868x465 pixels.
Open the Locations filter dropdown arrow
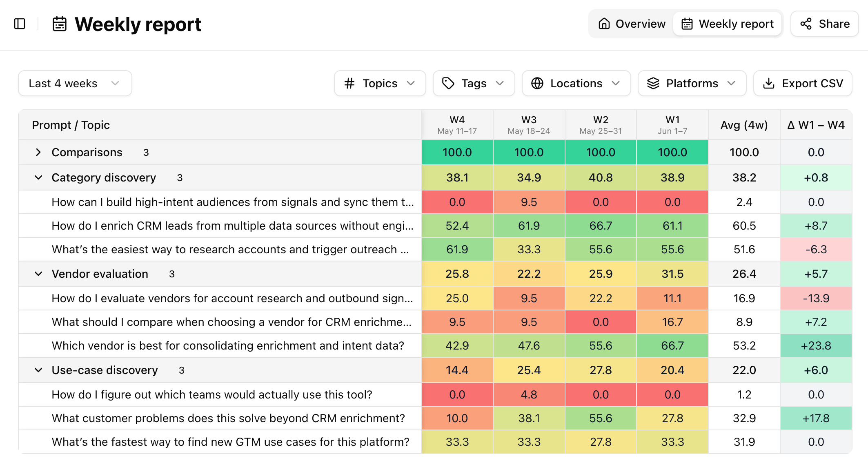(616, 83)
